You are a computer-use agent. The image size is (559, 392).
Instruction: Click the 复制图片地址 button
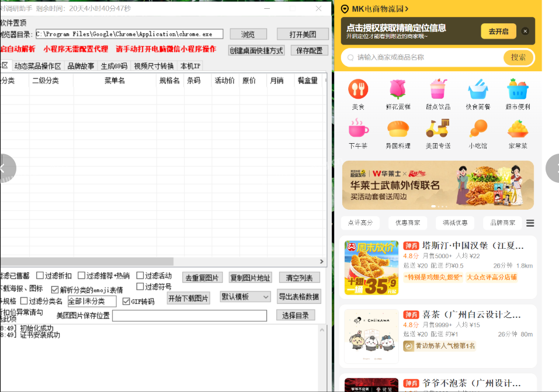tap(250, 277)
